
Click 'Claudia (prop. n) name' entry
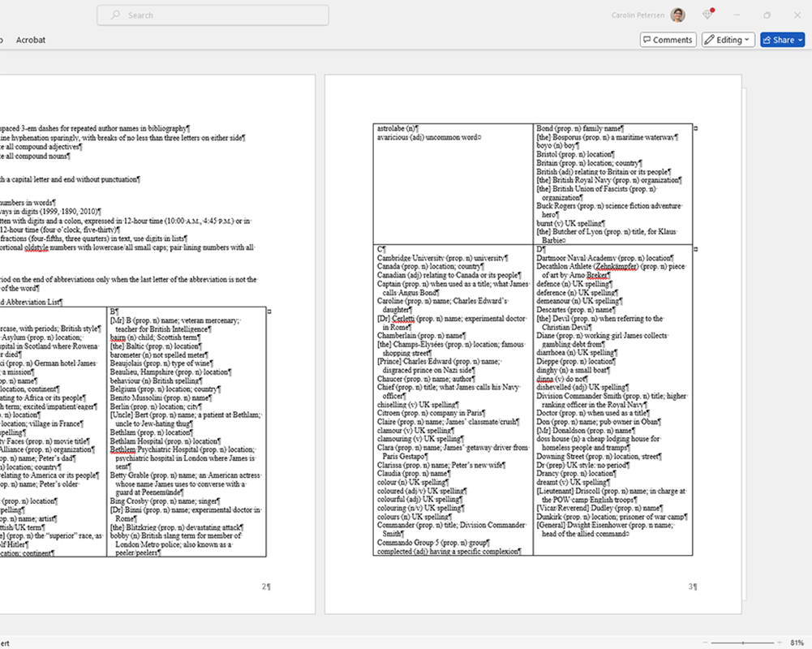point(414,474)
